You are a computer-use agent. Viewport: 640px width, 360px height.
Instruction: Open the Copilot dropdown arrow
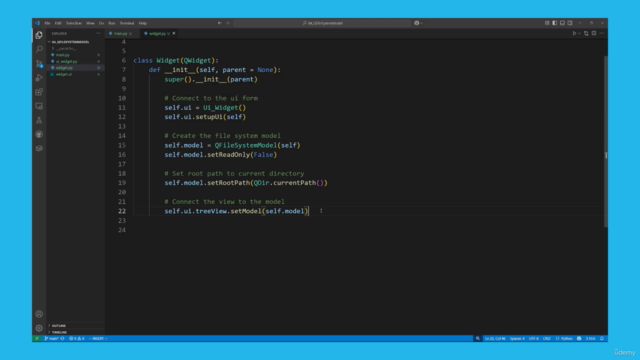click(x=422, y=23)
